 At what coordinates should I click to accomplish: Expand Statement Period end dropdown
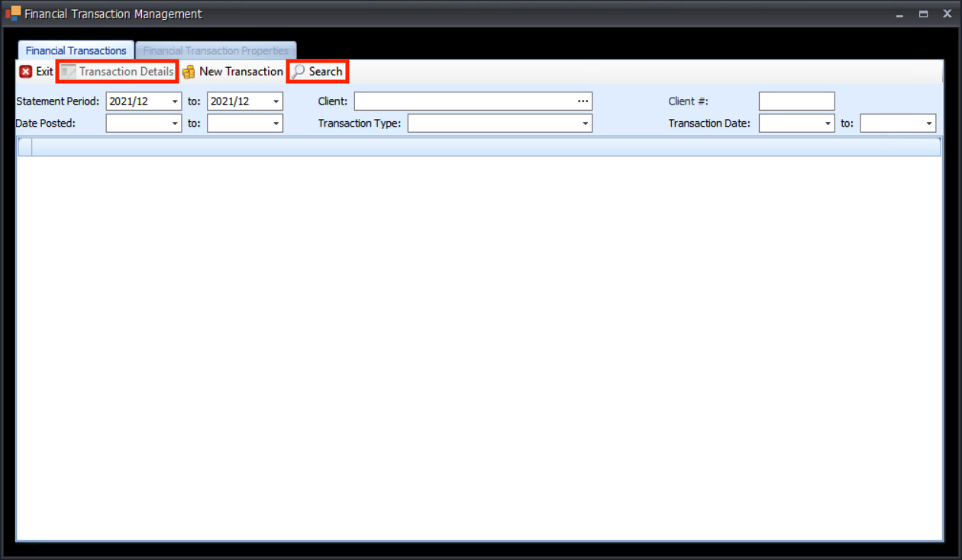tap(276, 101)
